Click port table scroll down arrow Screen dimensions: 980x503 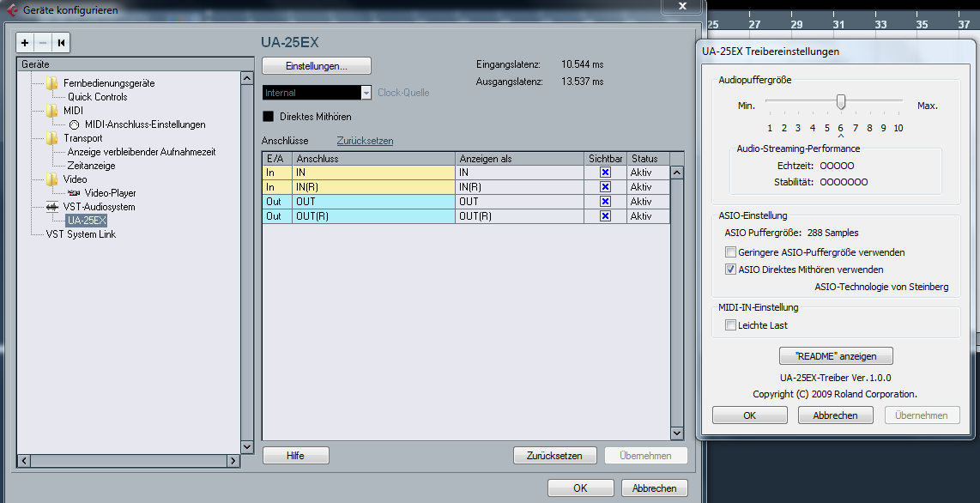[x=677, y=433]
